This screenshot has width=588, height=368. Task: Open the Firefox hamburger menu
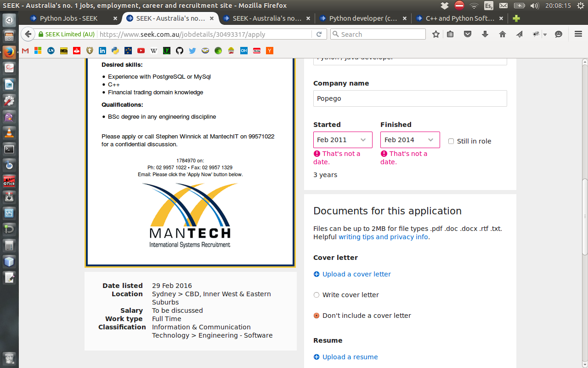(x=578, y=34)
